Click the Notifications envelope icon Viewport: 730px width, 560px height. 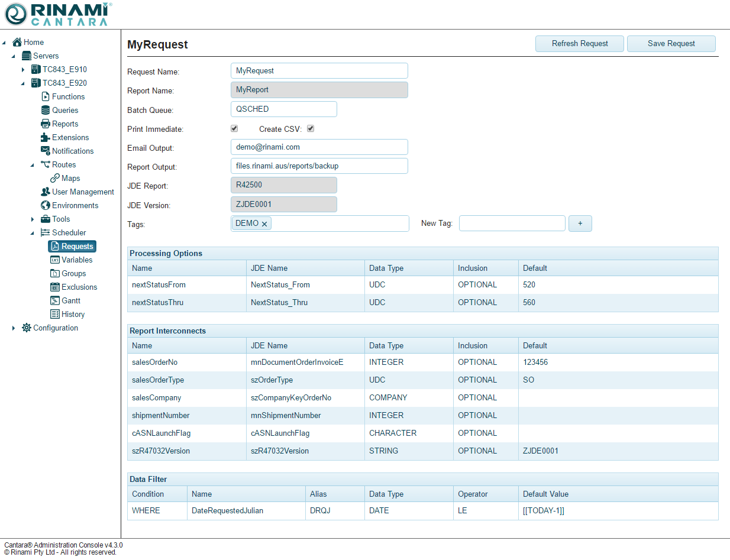(46, 151)
